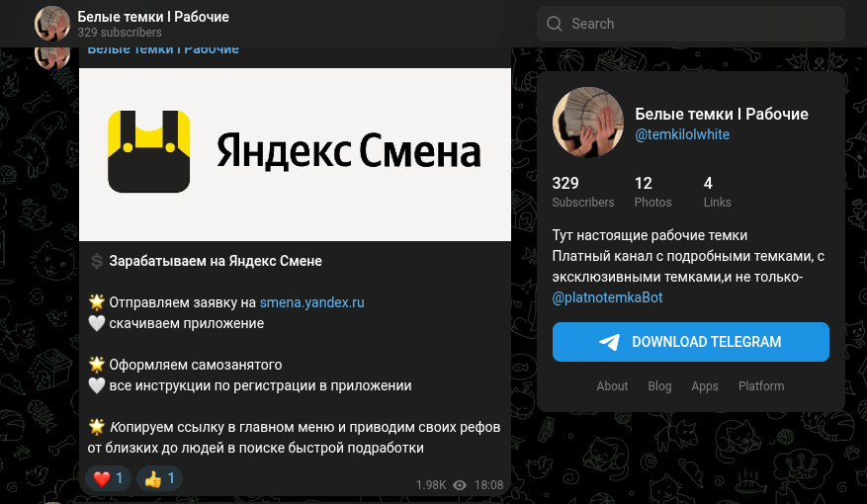The height and width of the screenshot is (504, 867).
Task: Toggle the red heart reaction
Action: pos(109,478)
